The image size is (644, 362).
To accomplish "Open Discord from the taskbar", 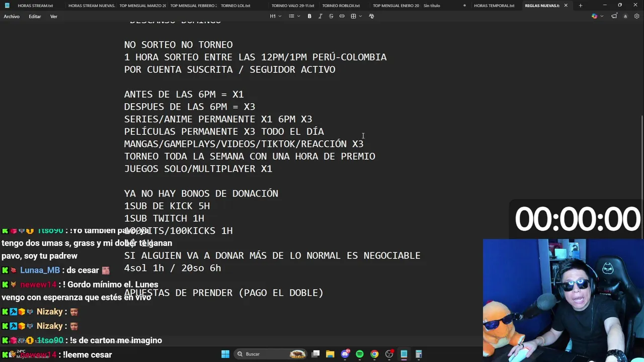I will click(345, 354).
